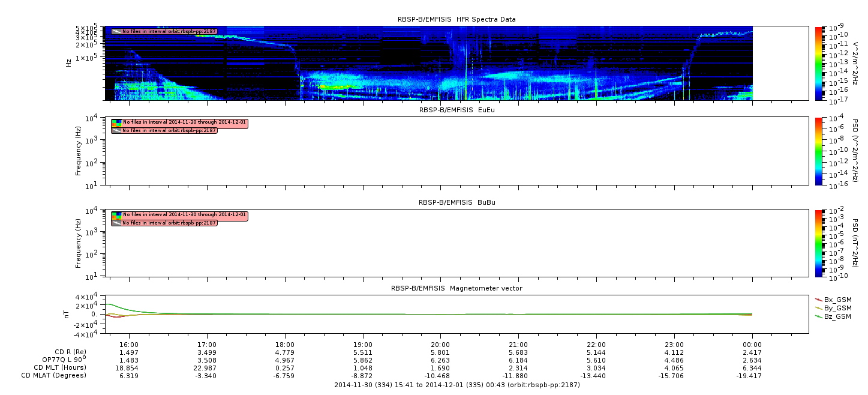Click the BuBu PSD colorbar
The height and width of the screenshot is (395, 868).
818,243
